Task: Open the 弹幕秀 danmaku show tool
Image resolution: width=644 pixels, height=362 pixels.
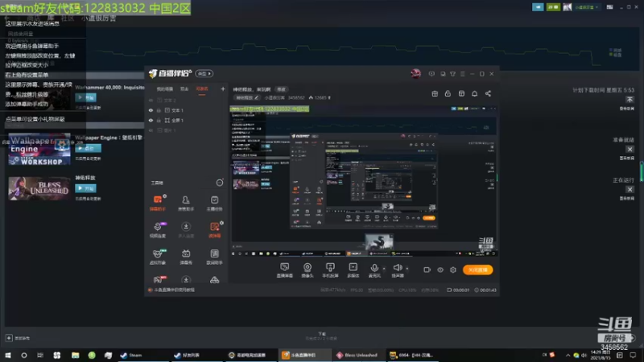Action: pos(186,257)
